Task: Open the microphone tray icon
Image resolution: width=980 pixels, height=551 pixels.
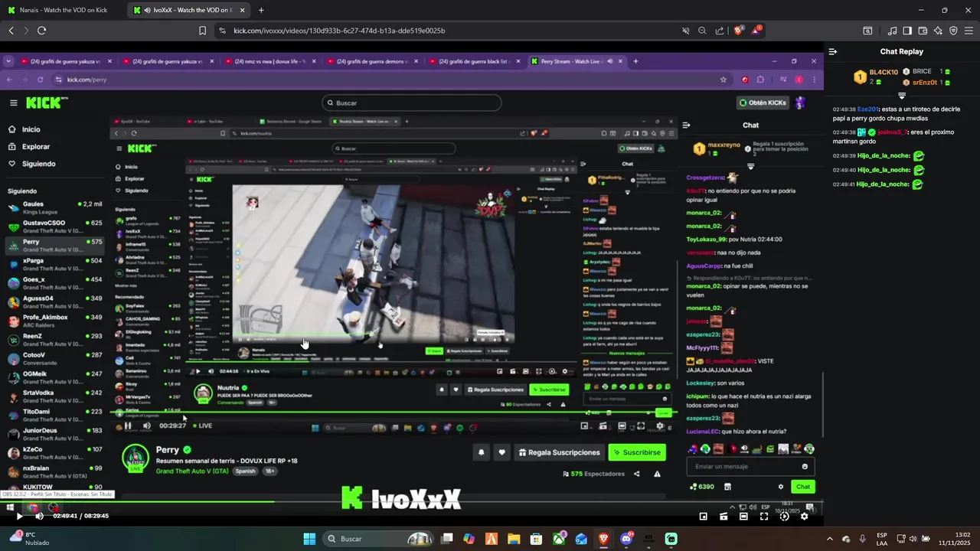Action: tap(863, 539)
